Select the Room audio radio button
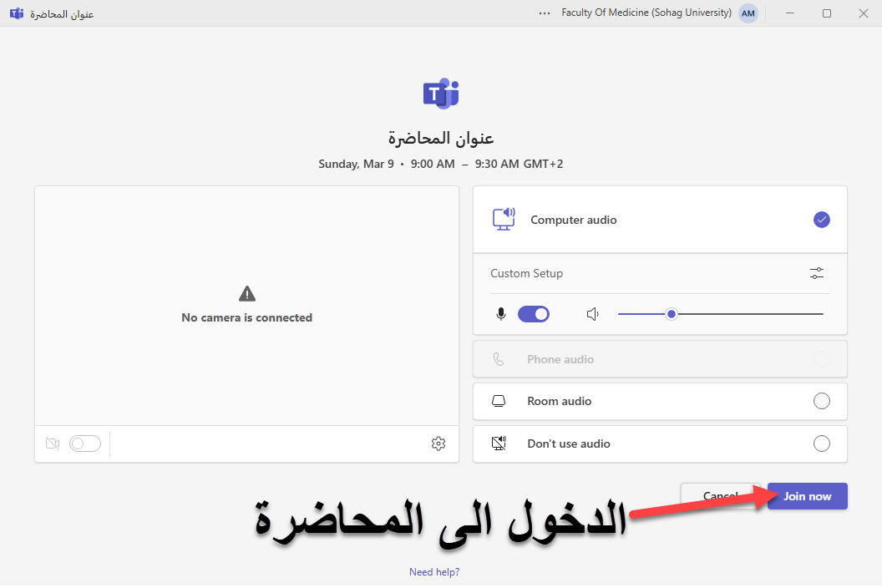 (x=822, y=402)
